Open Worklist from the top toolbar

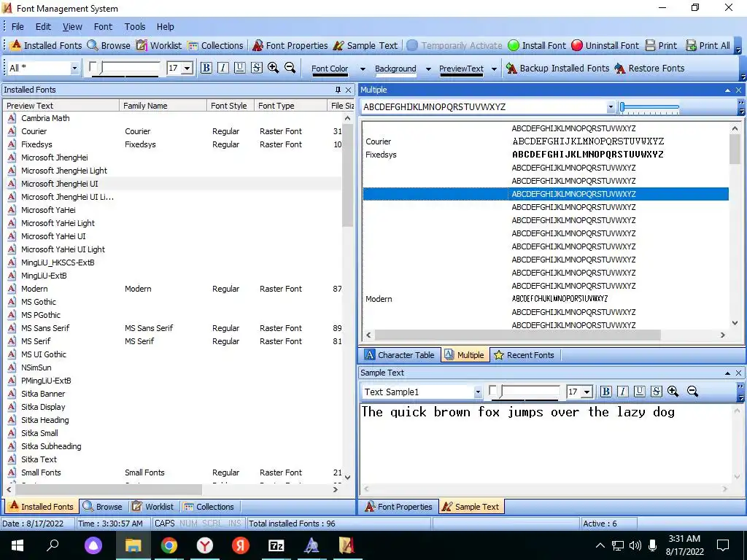[x=158, y=45]
